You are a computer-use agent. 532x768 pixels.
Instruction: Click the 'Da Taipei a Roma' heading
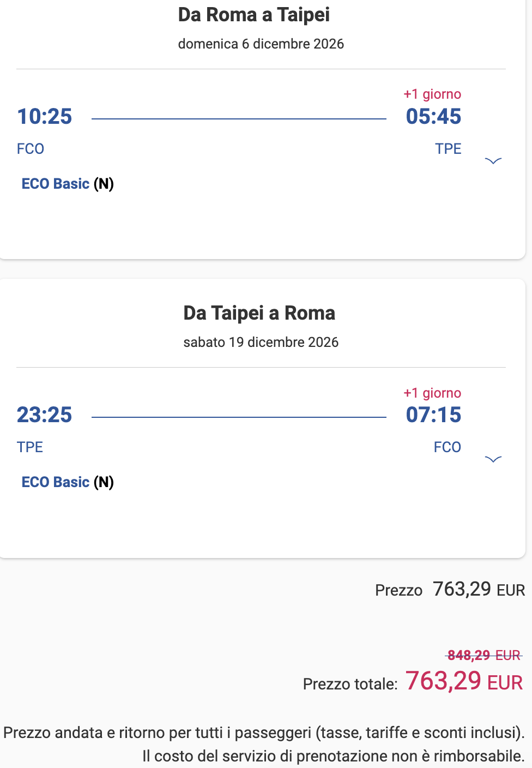(x=259, y=313)
